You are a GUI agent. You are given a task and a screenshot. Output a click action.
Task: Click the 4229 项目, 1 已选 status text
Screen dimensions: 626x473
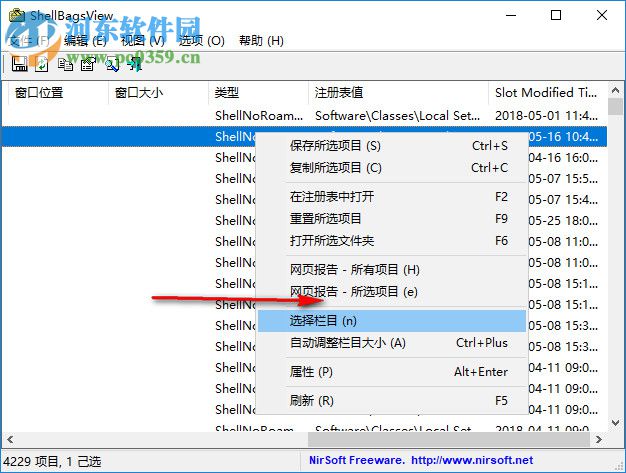52,462
